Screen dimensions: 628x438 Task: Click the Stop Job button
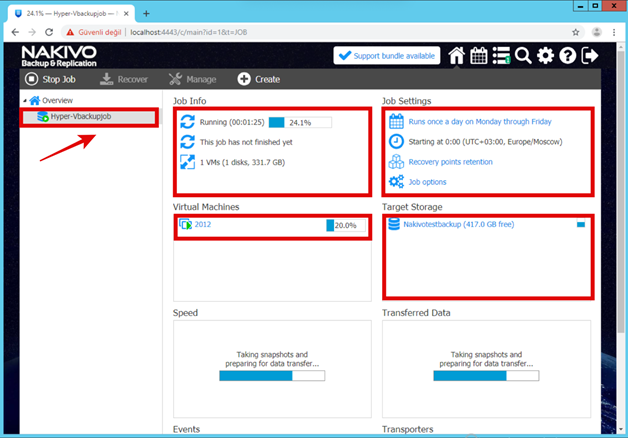50,79
